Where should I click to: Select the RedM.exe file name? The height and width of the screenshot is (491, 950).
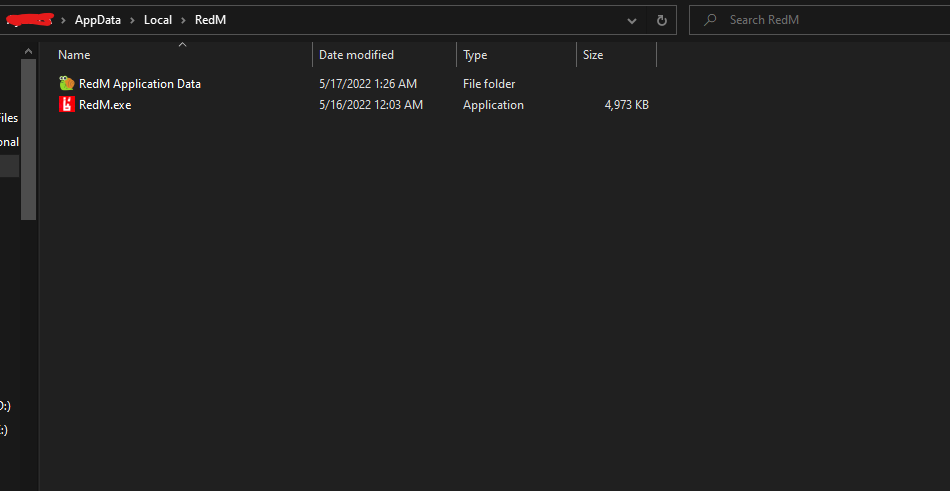click(105, 105)
